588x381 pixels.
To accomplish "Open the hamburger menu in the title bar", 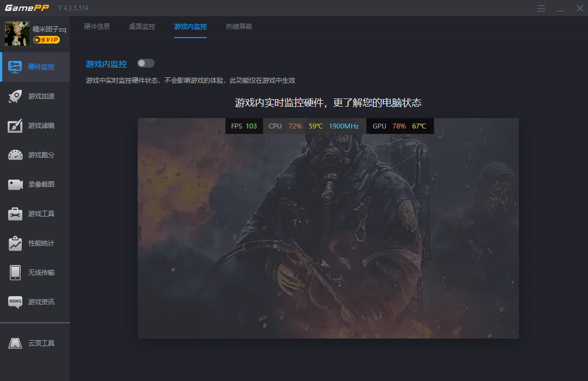I will [x=541, y=8].
